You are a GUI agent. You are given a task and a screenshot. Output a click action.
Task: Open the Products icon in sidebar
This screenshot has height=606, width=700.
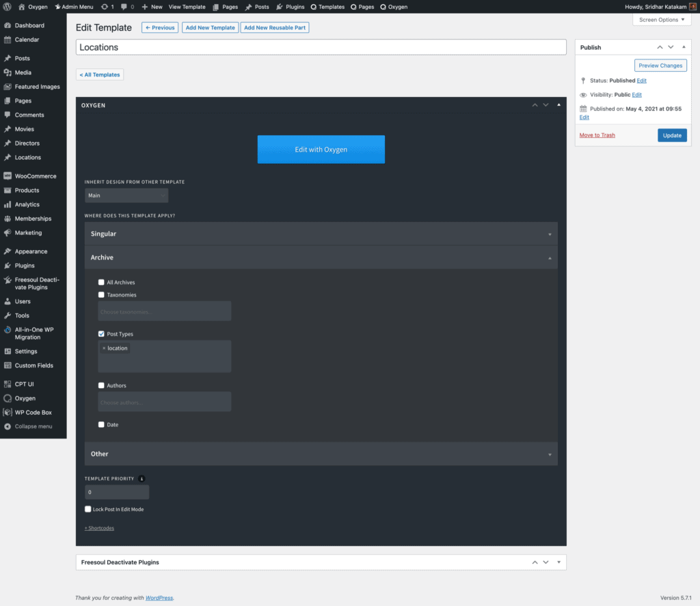point(8,190)
